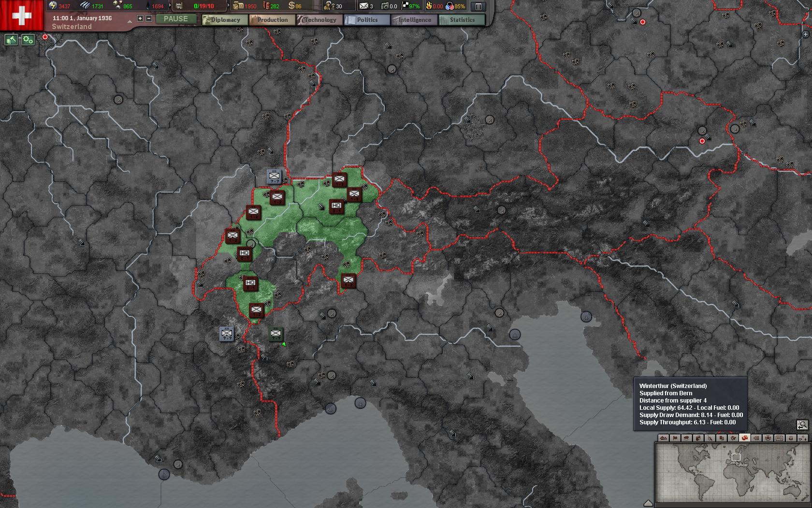Click the supplies crate icon
Image resolution: width=812 pixels, height=508 pixels.
click(x=238, y=6)
